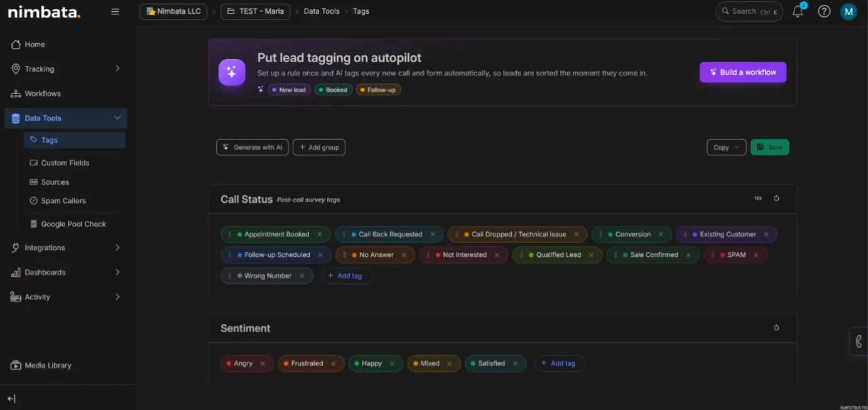
Task: Collapse sidebar using arrow icon at bottom
Action: pyautogui.click(x=11, y=399)
